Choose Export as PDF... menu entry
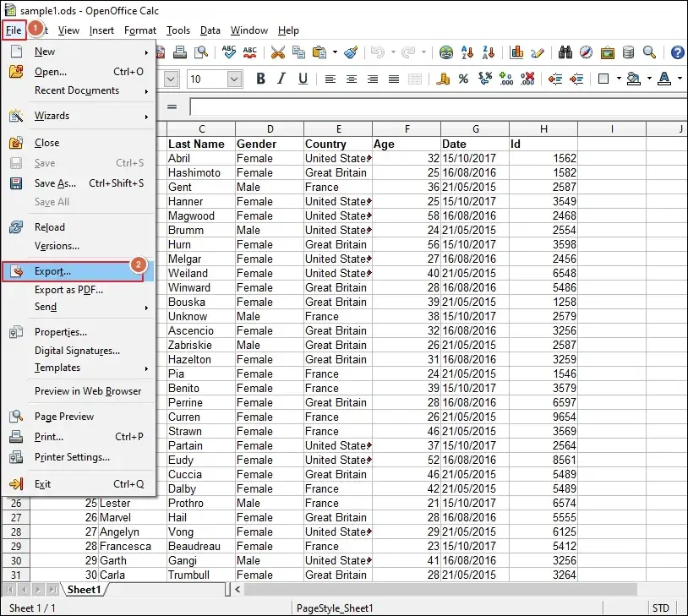The width and height of the screenshot is (688, 616). point(78,290)
